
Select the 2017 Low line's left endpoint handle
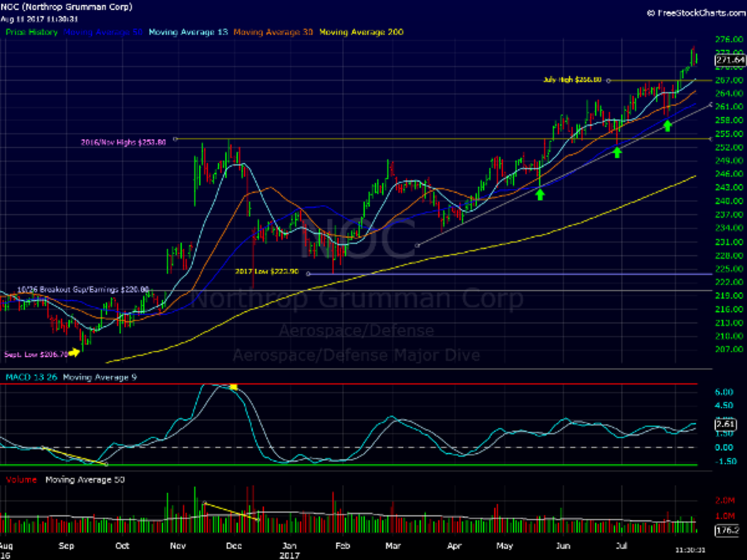[308, 274]
